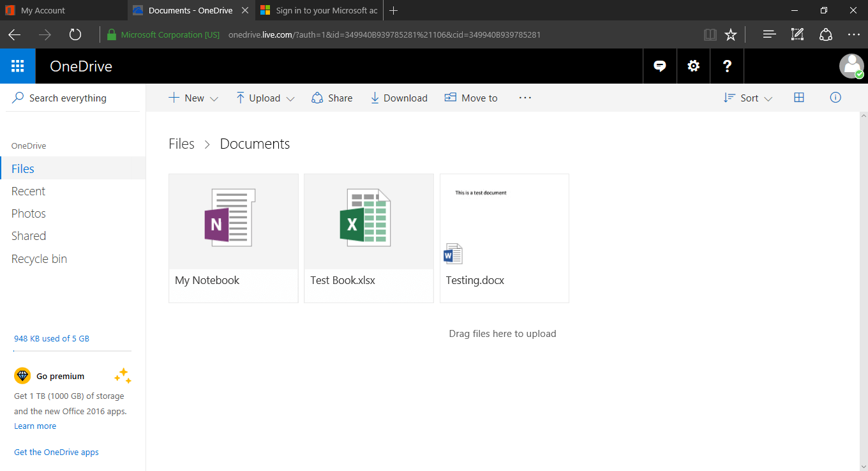The height and width of the screenshot is (471, 868).
Task: Click the Word icon on Testing.docx tile
Action: pos(453,254)
